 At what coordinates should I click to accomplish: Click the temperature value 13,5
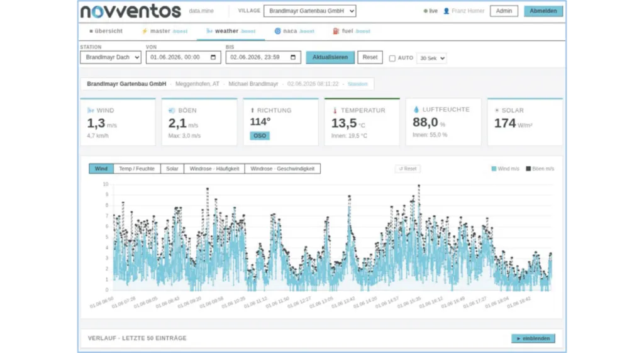click(344, 123)
